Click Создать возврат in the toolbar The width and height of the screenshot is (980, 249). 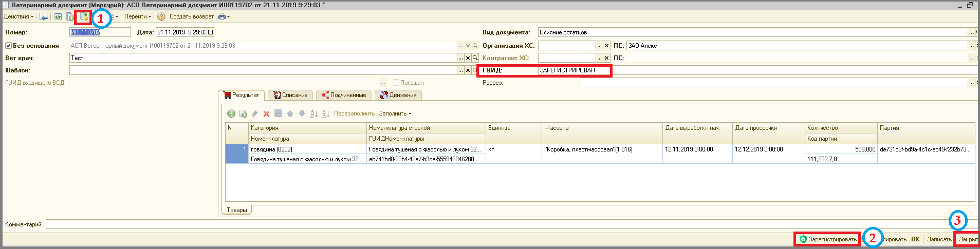[x=191, y=17]
